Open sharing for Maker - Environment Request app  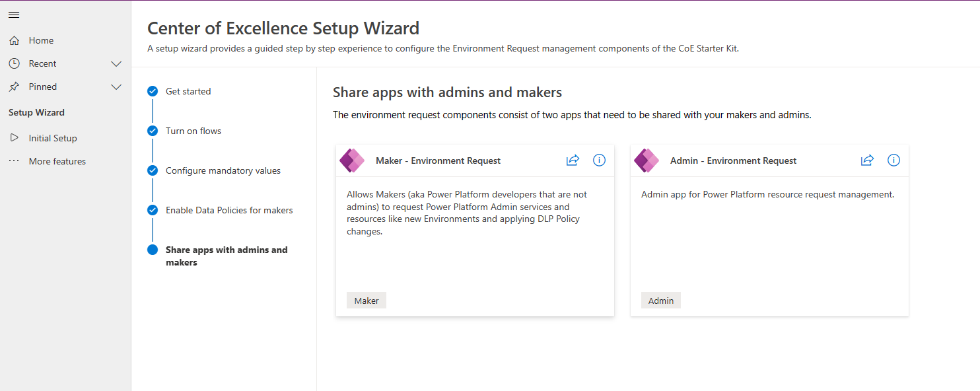click(x=572, y=160)
